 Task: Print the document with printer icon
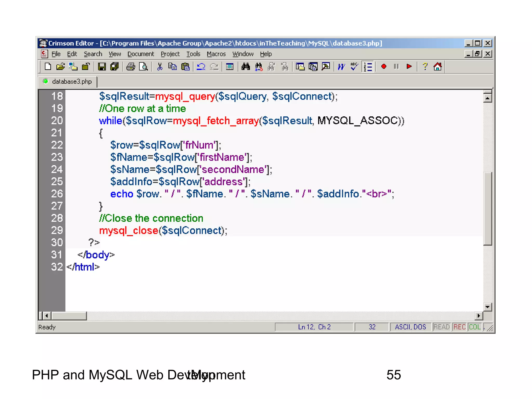pyautogui.click(x=130, y=67)
